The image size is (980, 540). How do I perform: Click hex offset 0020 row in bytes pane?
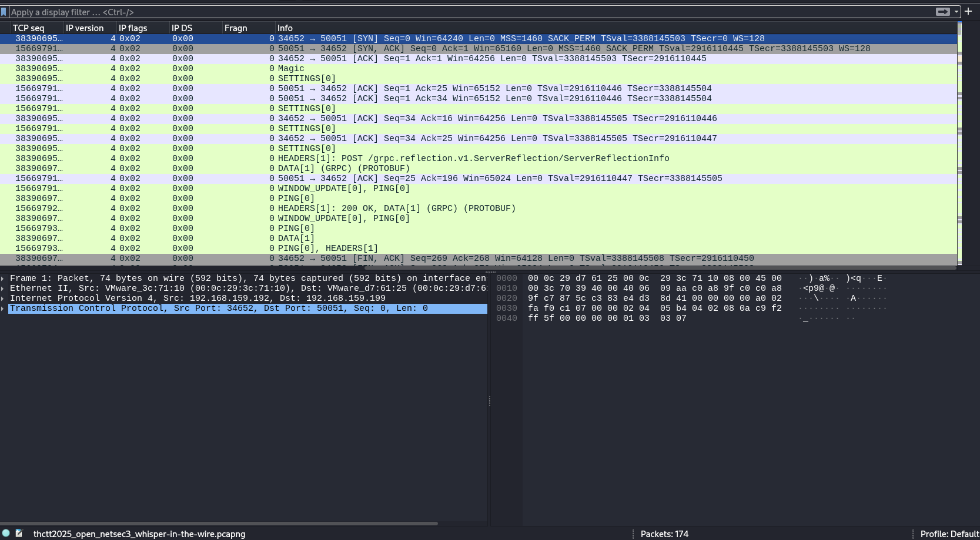click(506, 298)
